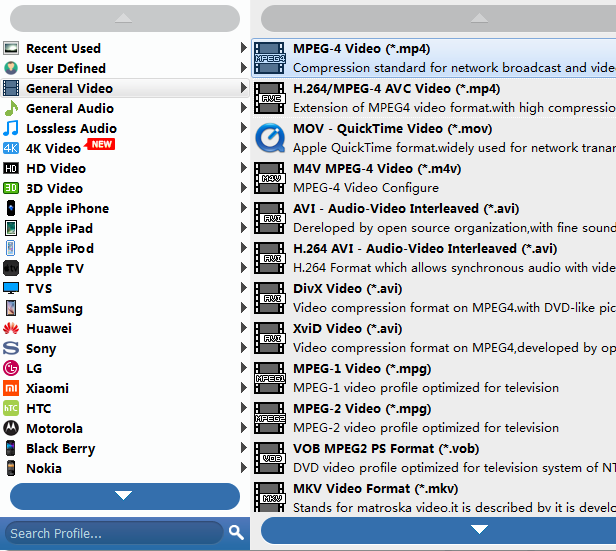Image resolution: width=616 pixels, height=551 pixels.
Task: Click the 4K Video category icon
Action: pos(11,148)
